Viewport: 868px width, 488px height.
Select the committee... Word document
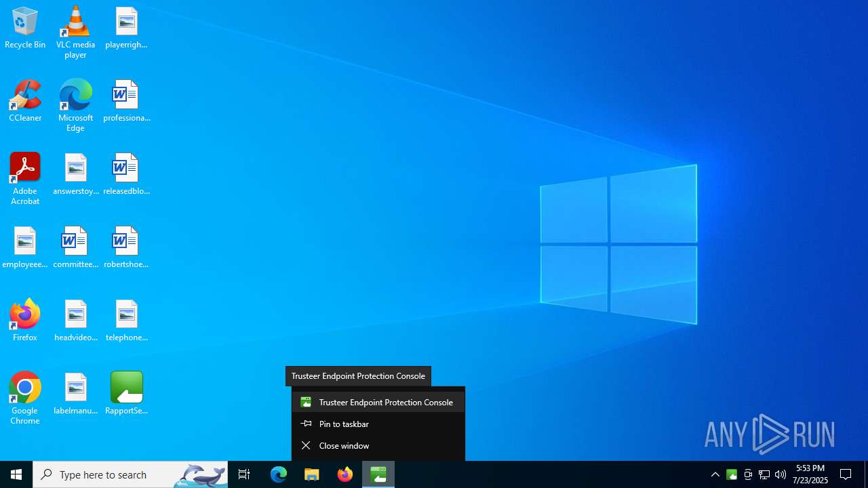[75, 248]
